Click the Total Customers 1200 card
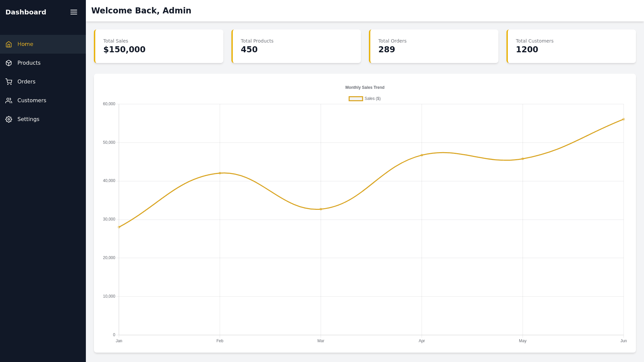Screen dimensions: 644x362 click(571, 46)
